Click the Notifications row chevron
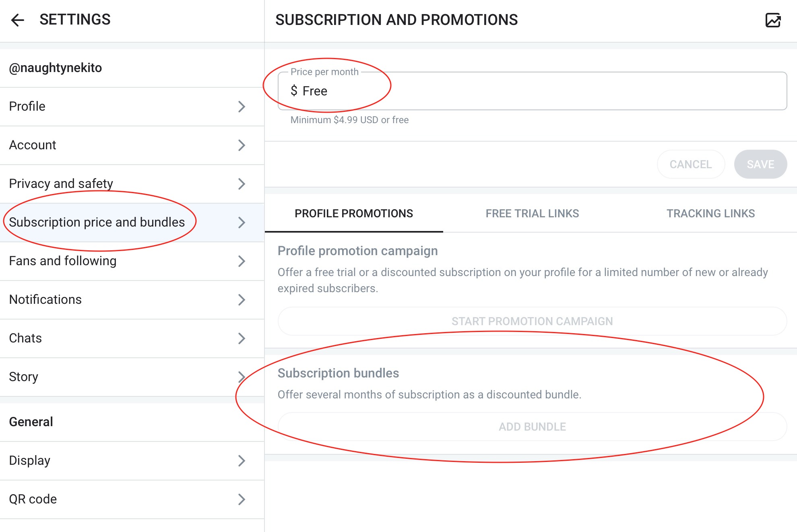 pos(242,300)
